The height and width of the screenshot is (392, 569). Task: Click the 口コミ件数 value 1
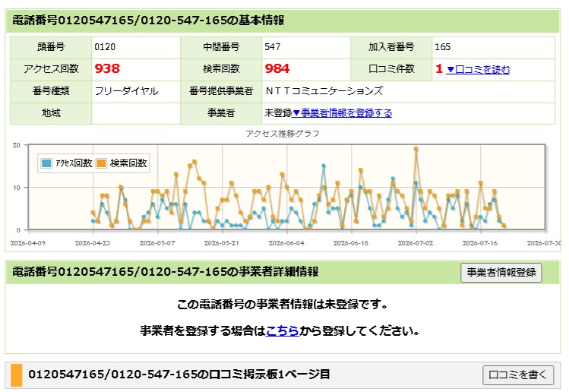coord(439,68)
